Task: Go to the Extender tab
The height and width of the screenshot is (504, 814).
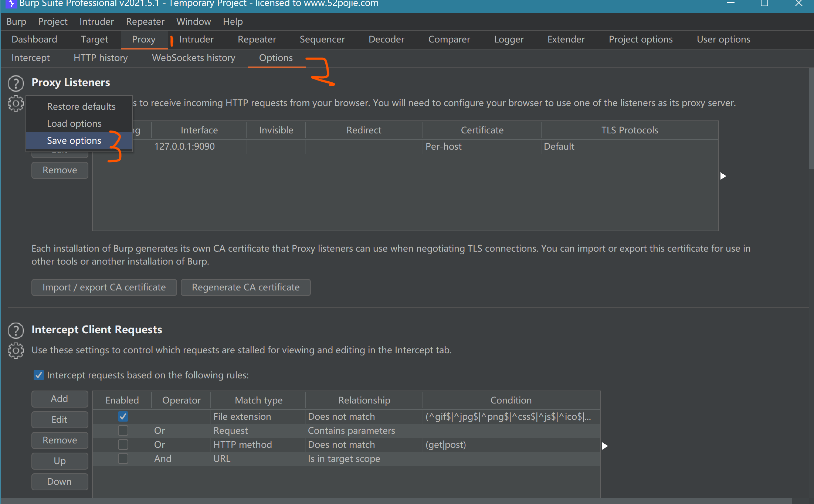Action: pyautogui.click(x=566, y=40)
